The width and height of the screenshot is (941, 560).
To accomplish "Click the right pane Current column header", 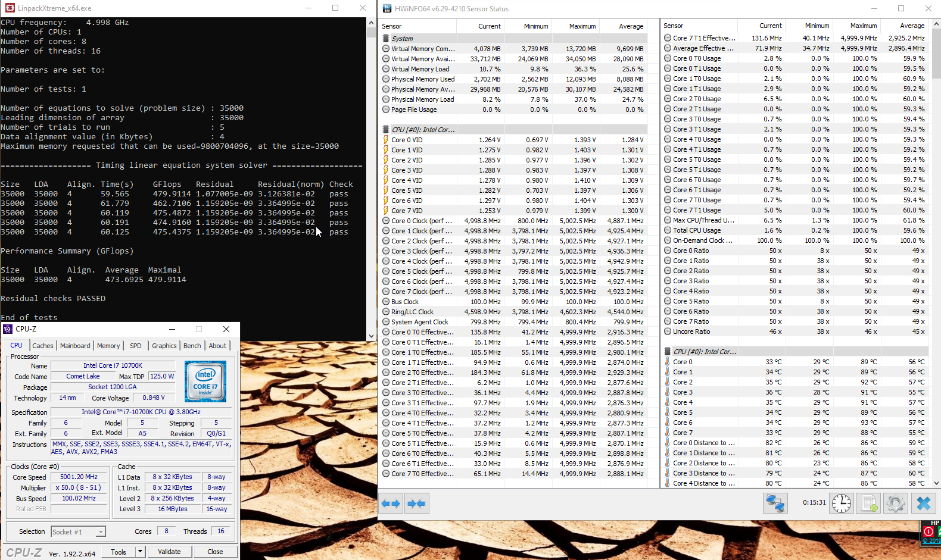I will pos(762,26).
